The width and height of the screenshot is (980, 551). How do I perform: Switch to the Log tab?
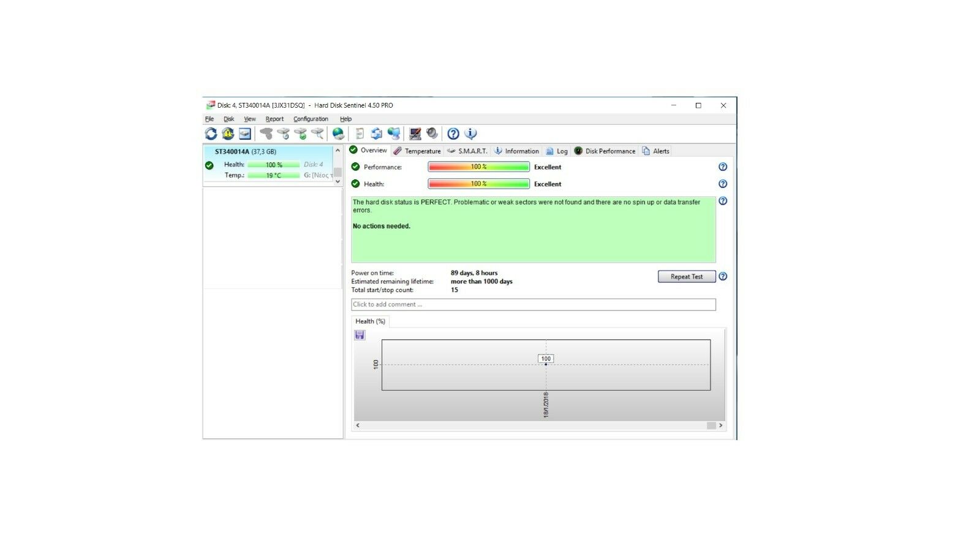tap(557, 151)
